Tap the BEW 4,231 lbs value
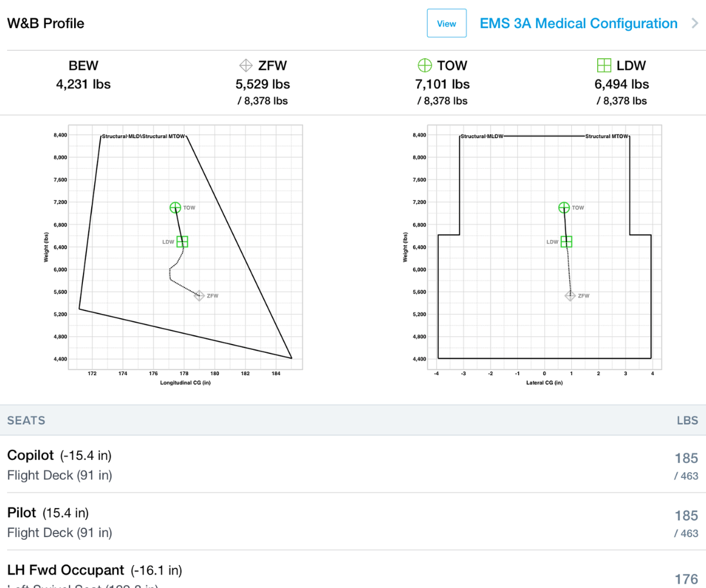This screenshot has width=706, height=588. [83, 84]
